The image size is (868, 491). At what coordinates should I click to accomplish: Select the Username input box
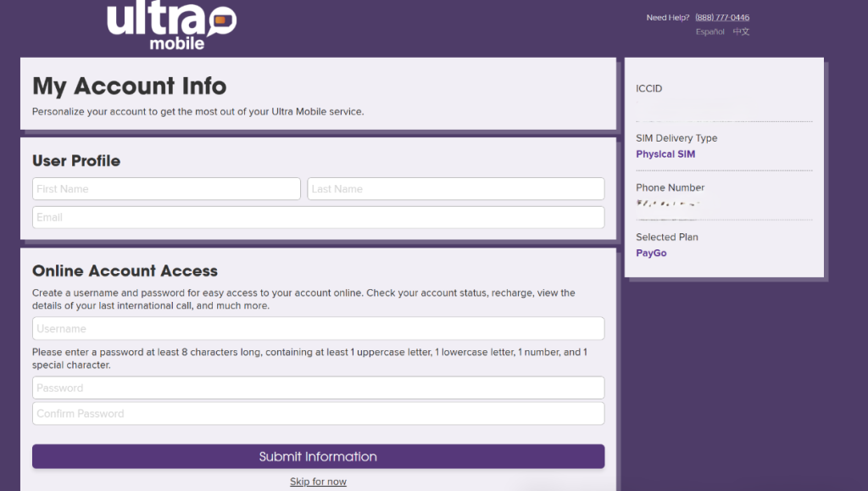[319, 329]
